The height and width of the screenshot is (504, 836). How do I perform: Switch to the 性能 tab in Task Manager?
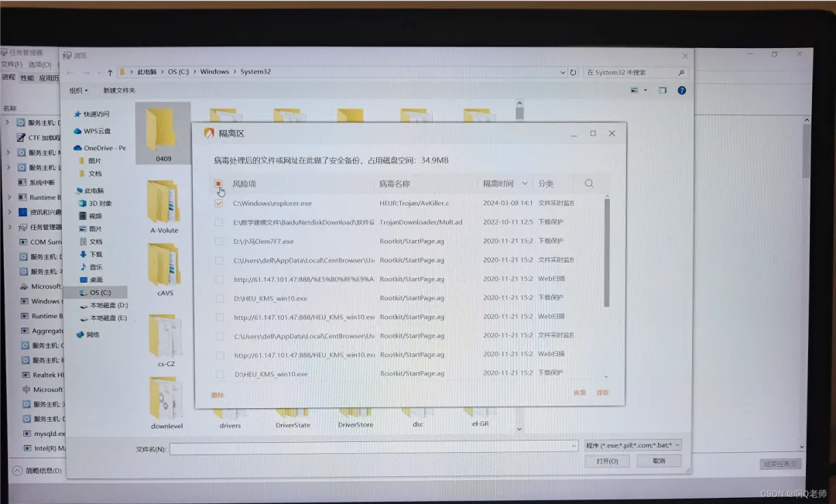(28, 77)
